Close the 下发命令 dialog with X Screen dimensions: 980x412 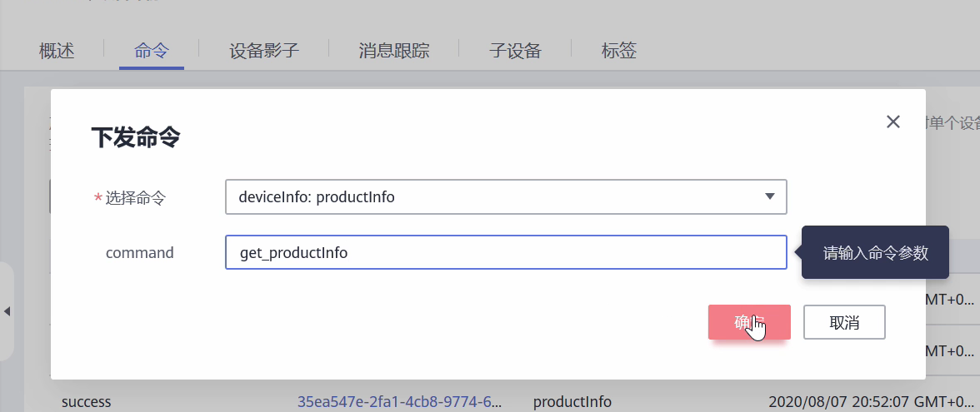[x=893, y=122]
